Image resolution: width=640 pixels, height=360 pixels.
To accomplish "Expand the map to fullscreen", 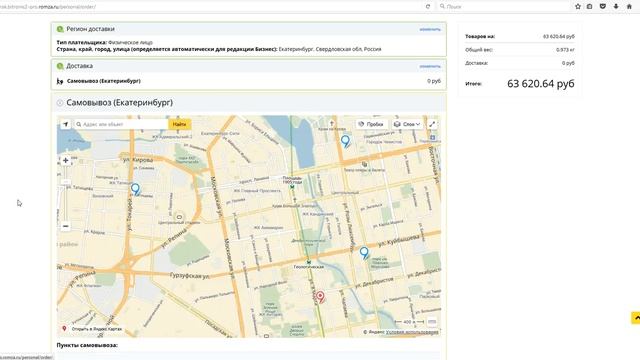I will point(432,124).
